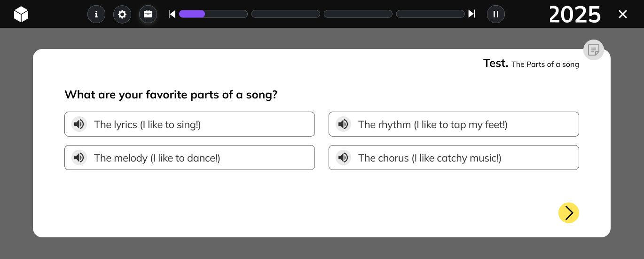This screenshot has width=644, height=259.
Task: Choose "The chorus (I like catchy music!)" answer
Action: (x=454, y=158)
